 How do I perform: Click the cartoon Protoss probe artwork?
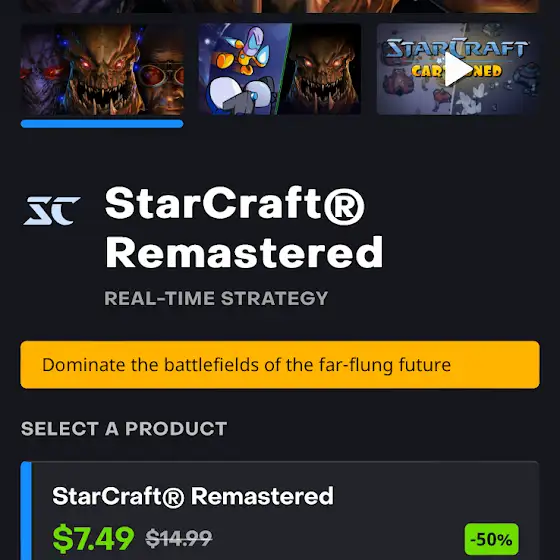243,69
